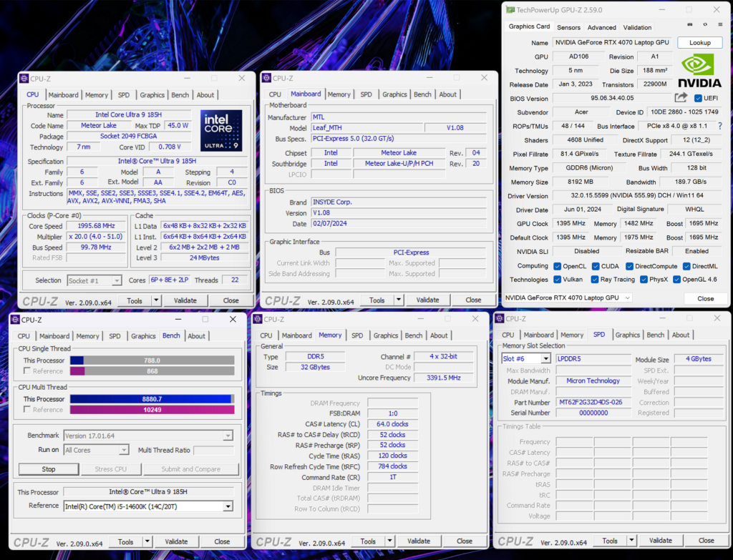The image size is (733, 560).
Task: Switch to the Advanced tab in GPU-Z
Action: [x=601, y=28]
